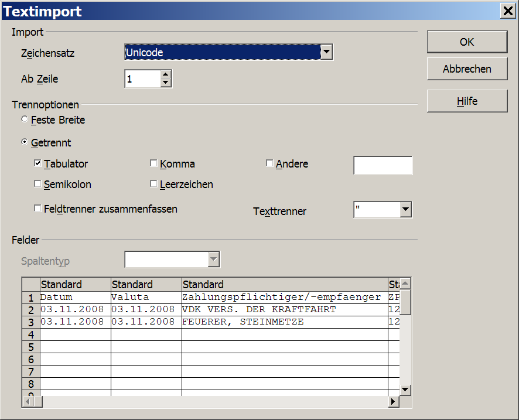Tick the Andere separator checkbox

click(x=270, y=163)
